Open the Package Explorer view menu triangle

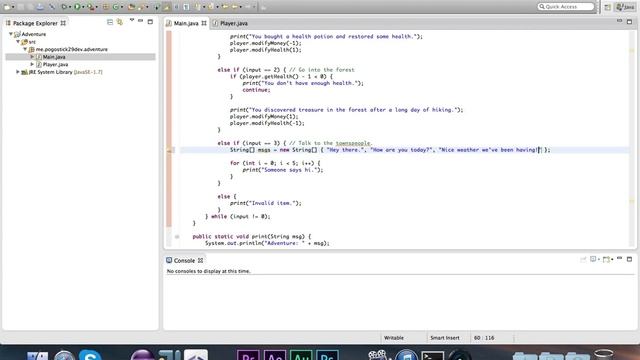point(132,20)
